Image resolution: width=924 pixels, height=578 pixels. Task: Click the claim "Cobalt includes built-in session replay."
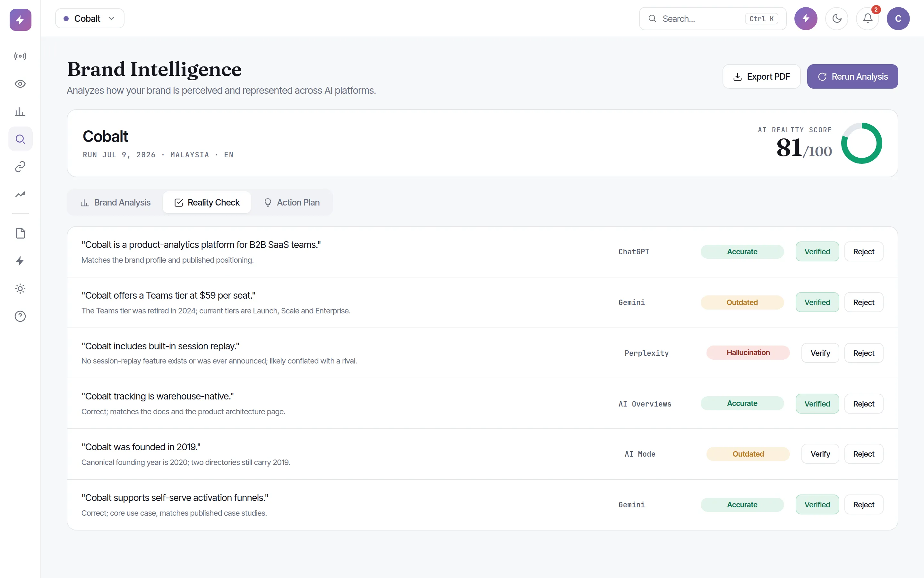pos(160,346)
